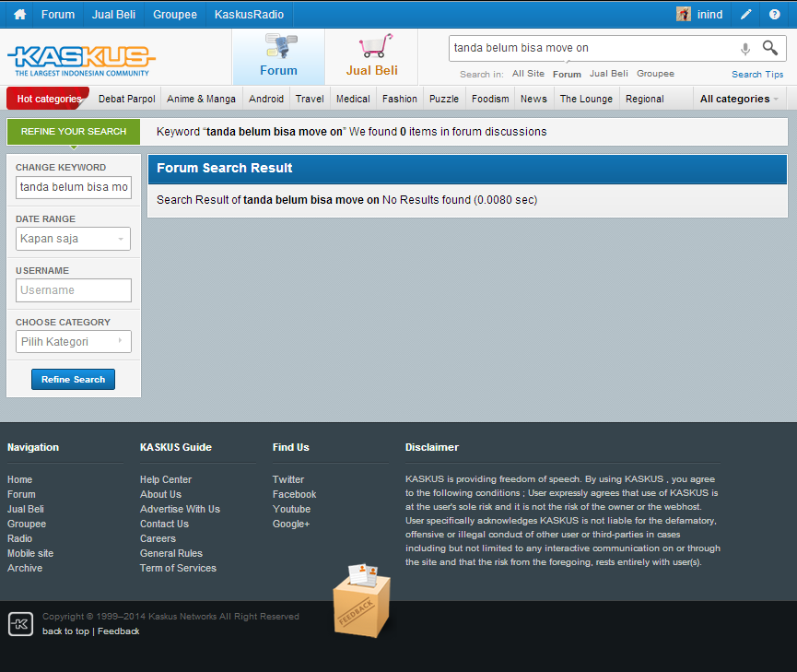The height and width of the screenshot is (672, 797).
Task: Expand the 'Pilih Kategori' category selector
Action: [73, 341]
